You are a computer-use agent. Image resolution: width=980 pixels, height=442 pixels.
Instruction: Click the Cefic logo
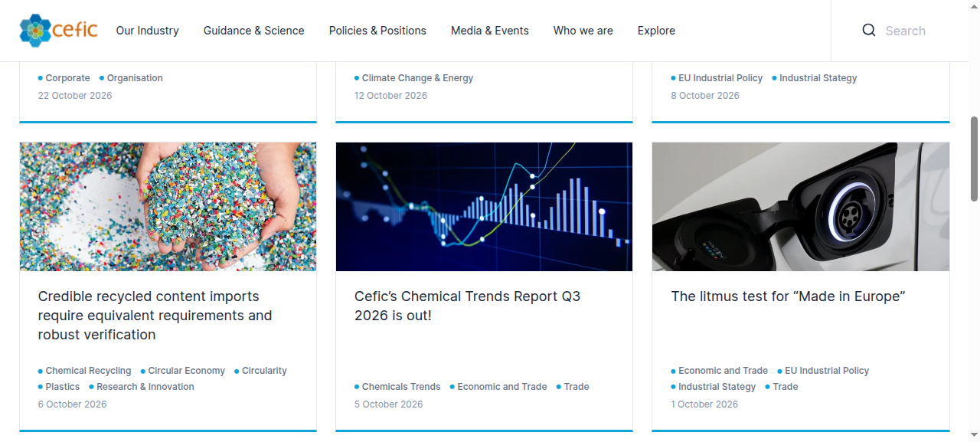(x=58, y=31)
